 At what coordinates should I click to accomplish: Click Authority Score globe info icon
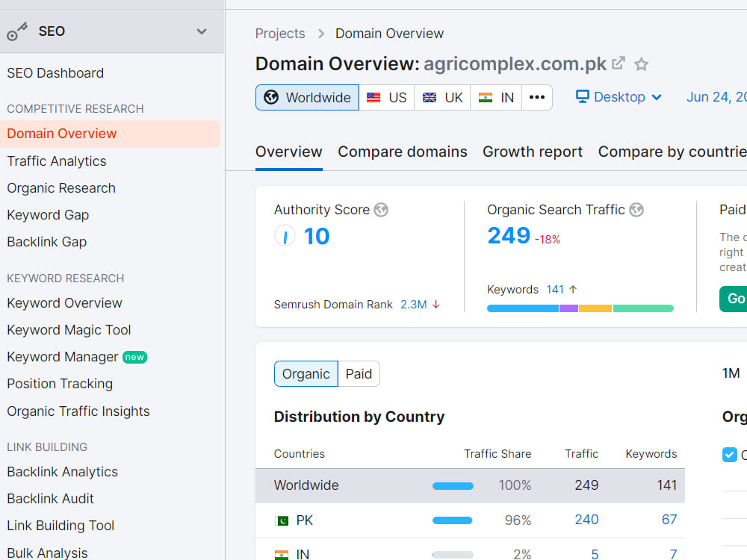click(381, 210)
